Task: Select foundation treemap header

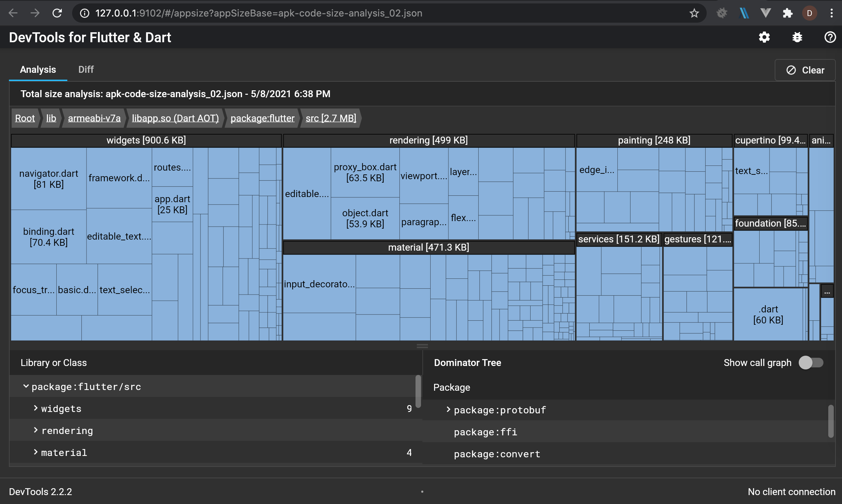Action: 770,224
